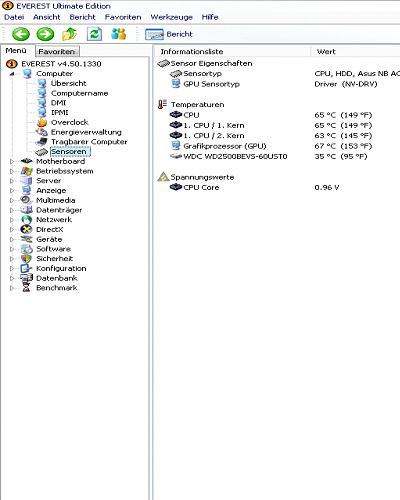This screenshot has height=500, width=400.
Task: Click the Multimedia speaker icon
Action: 26,200
